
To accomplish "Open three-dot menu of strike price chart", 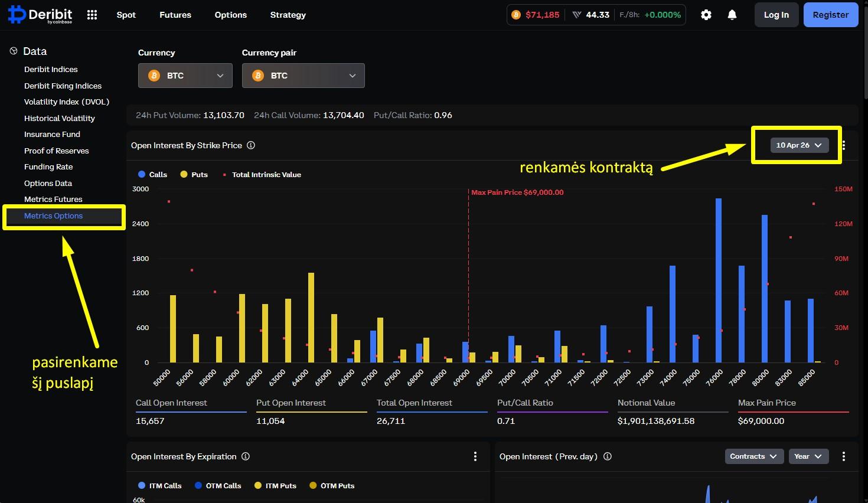I will coord(844,145).
